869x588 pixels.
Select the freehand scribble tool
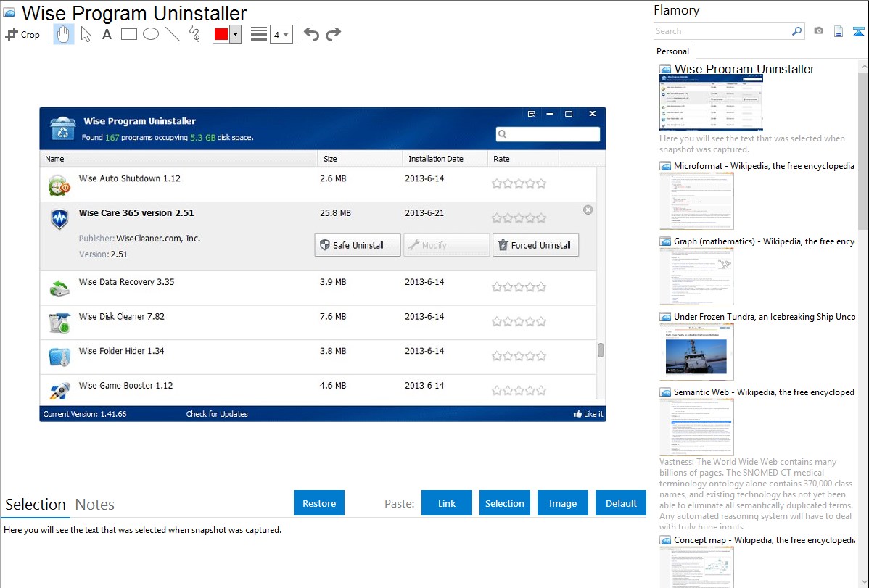pyautogui.click(x=194, y=34)
